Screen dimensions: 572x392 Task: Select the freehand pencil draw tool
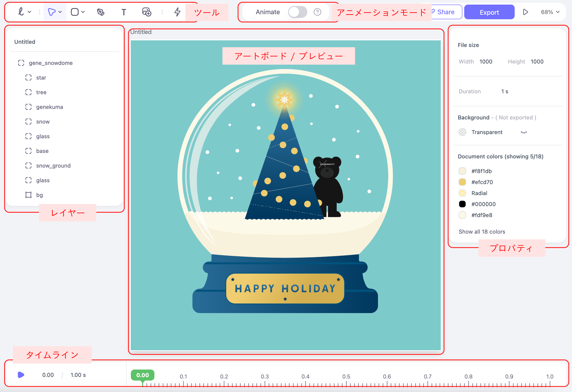pos(21,12)
